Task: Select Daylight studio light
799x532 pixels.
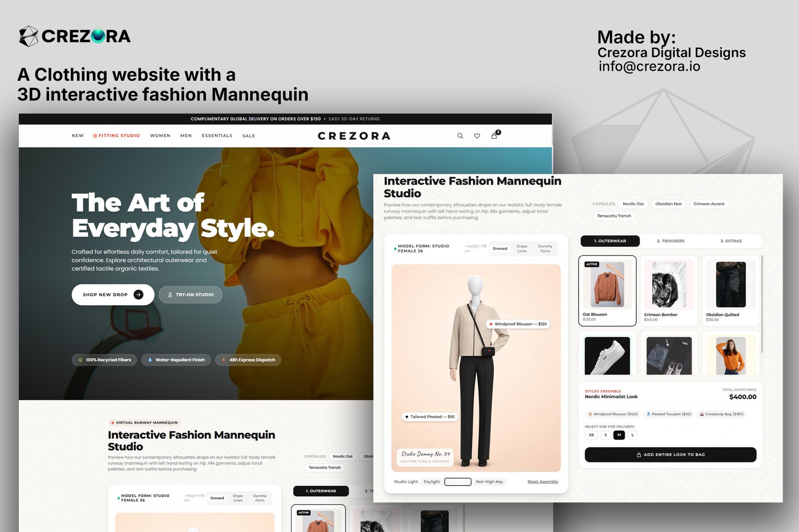Action: (431, 482)
